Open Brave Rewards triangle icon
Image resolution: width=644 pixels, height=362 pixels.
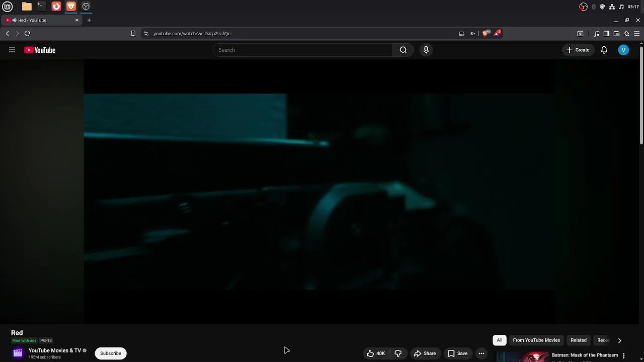tap(497, 33)
